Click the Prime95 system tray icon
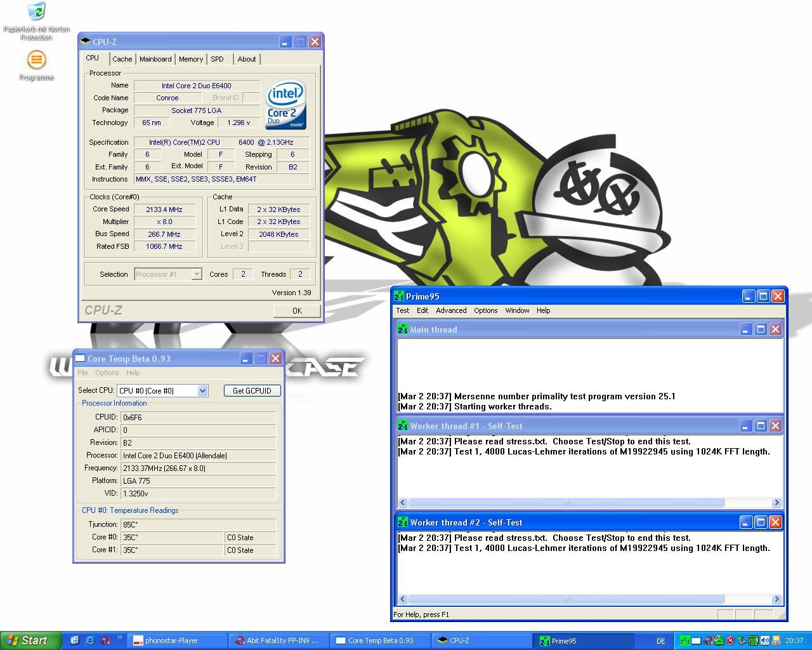The width and height of the screenshot is (812, 650). click(685, 640)
